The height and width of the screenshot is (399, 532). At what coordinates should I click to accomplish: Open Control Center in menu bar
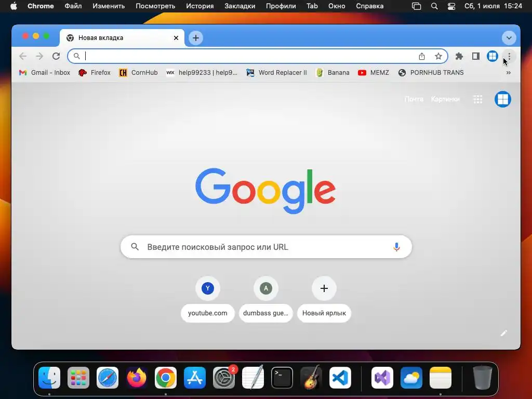coord(451,6)
